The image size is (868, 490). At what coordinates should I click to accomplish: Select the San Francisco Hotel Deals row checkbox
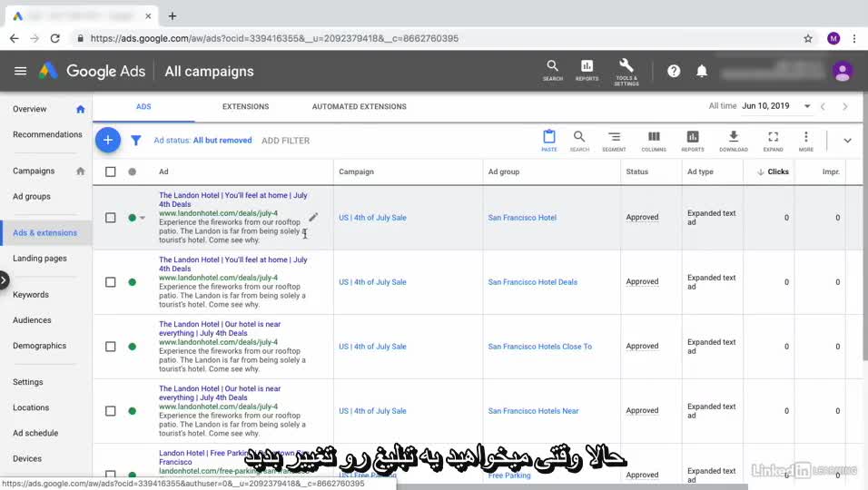(x=111, y=282)
